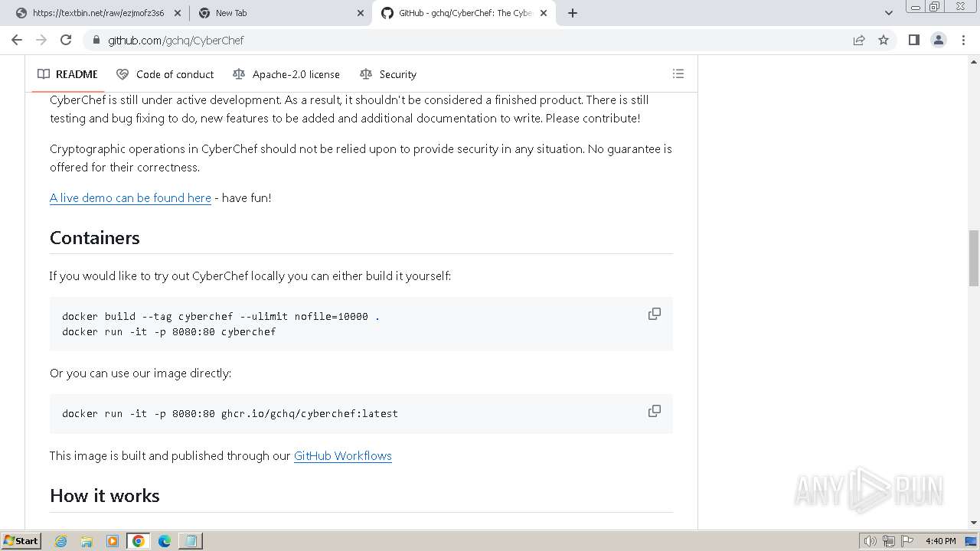Click the Containers heading
The width and height of the screenshot is (980, 551).
click(x=95, y=238)
